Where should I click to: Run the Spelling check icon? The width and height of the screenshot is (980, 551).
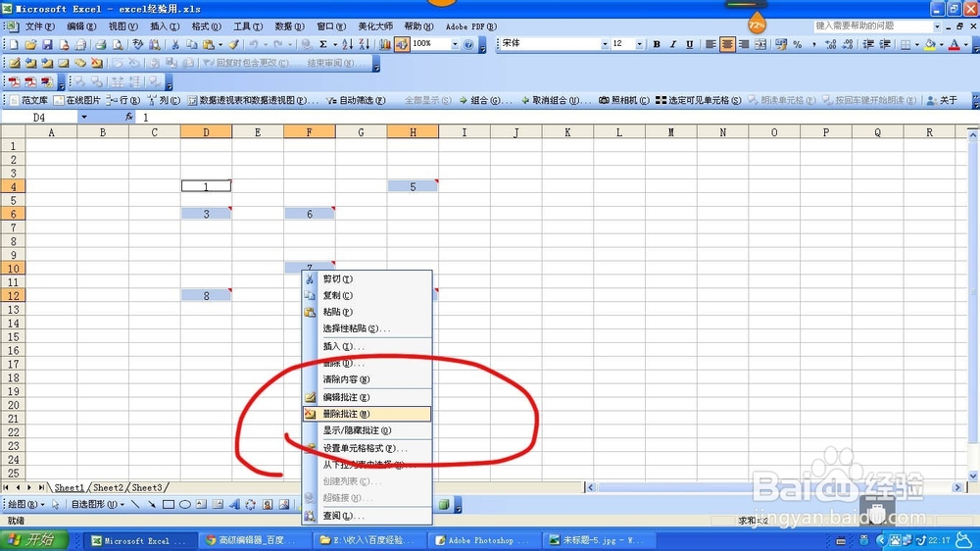click(137, 44)
